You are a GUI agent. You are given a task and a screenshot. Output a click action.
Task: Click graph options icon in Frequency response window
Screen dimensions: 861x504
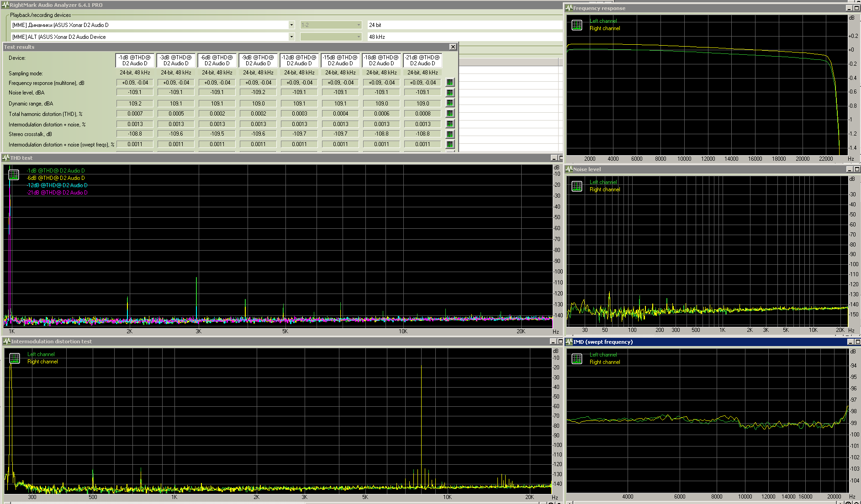(x=577, y=25)
